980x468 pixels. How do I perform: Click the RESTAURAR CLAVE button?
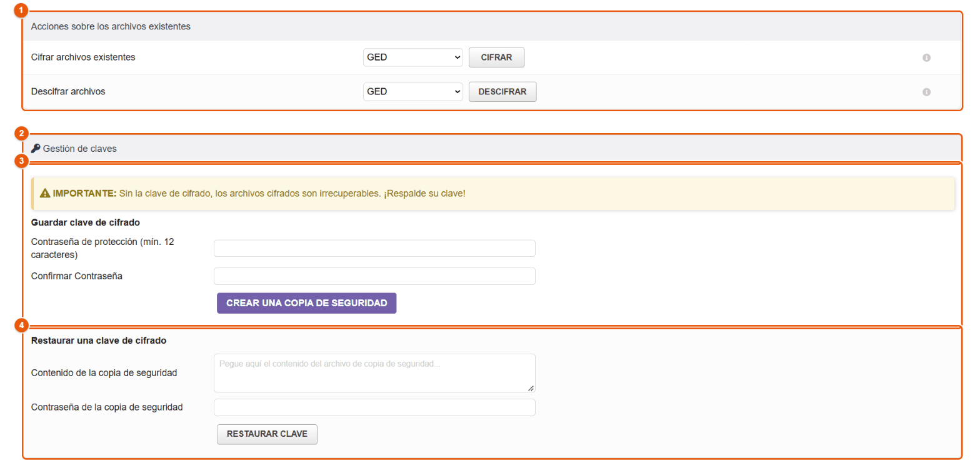pyautogui.click(x=267, y=434)
